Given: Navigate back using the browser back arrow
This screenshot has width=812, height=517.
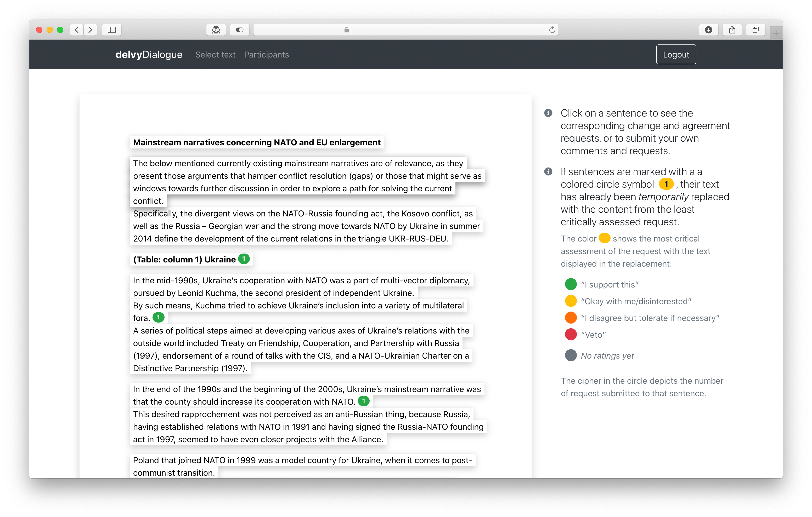Looking at the screenshot, I should (x=77, y=30).
